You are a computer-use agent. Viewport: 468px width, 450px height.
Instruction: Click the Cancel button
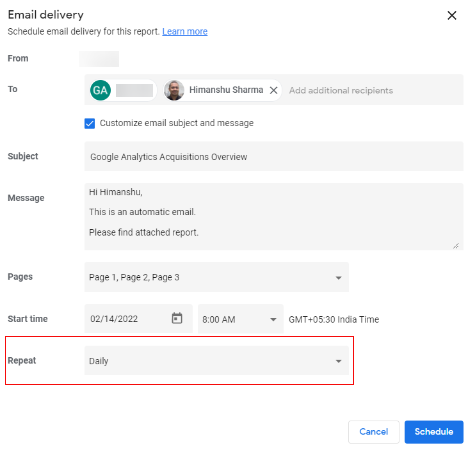[x=374, y=432]
